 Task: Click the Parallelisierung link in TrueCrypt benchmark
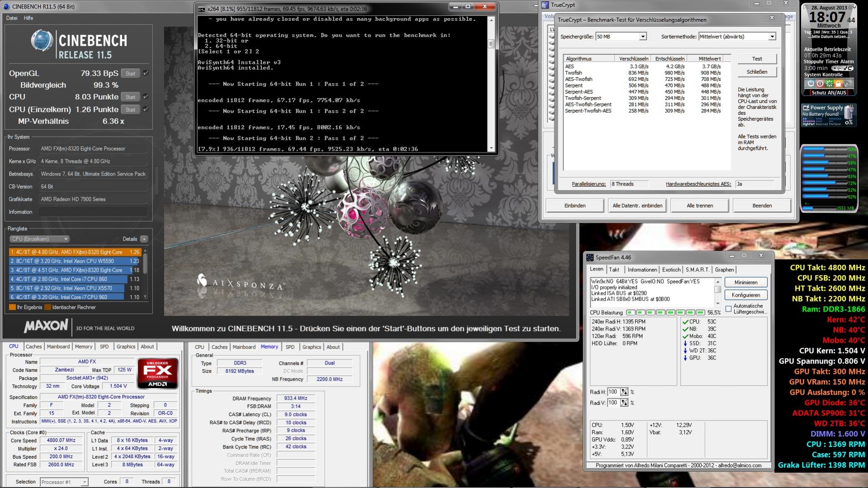[x=588, y=184]
